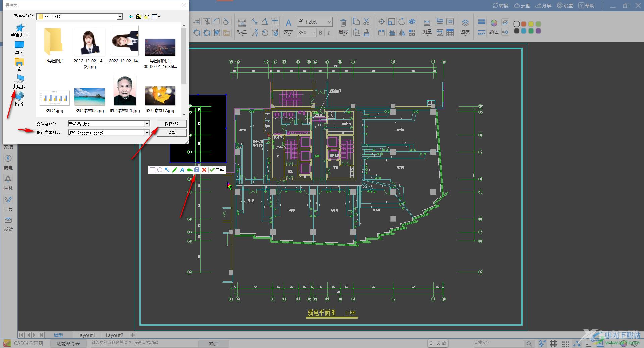644x348 pixels.
Task: Switch to the 模型 model tab
Action: pyautogui.click(x=59, y=335)
